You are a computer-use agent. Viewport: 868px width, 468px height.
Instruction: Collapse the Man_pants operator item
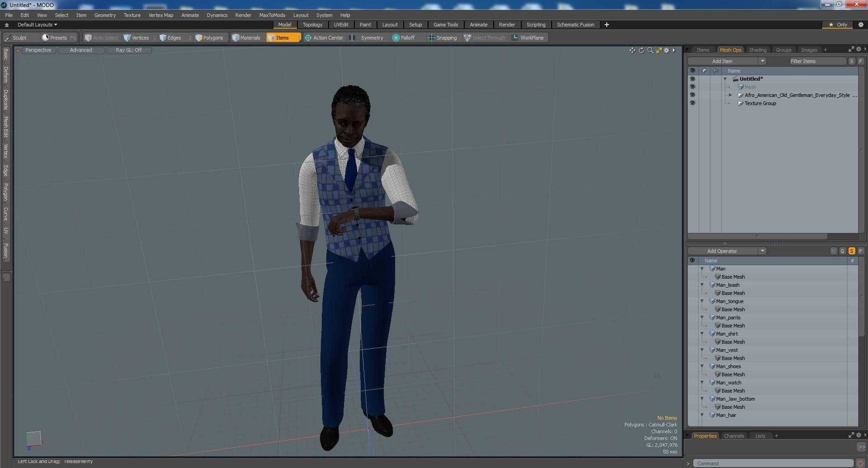coord(702,318)
